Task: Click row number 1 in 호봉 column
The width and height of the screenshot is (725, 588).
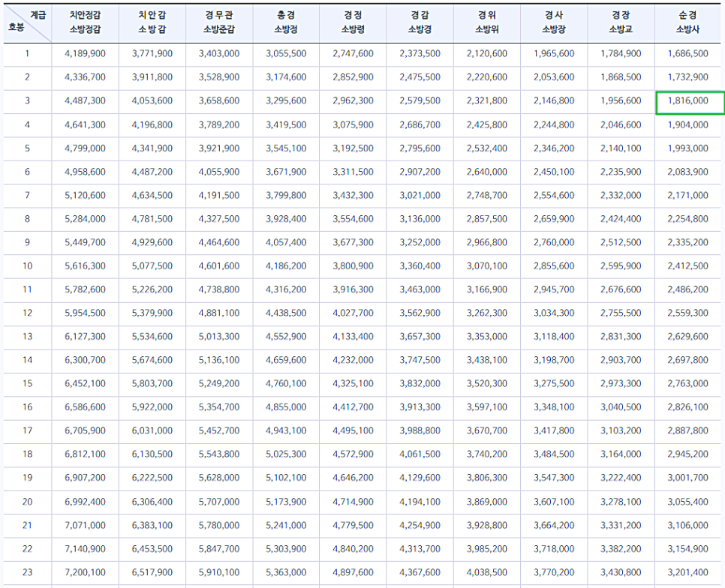Action: coord(27,53)
